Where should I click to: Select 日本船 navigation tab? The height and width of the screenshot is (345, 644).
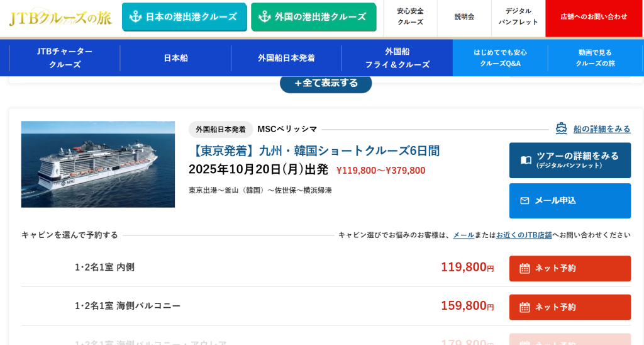tap(175, 58)
